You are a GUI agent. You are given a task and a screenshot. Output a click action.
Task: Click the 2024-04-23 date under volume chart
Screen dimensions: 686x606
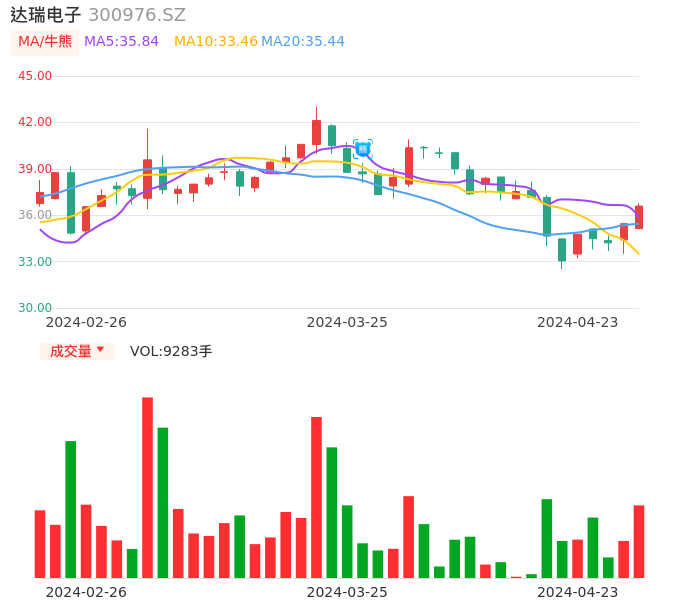[x=578, y=592]
